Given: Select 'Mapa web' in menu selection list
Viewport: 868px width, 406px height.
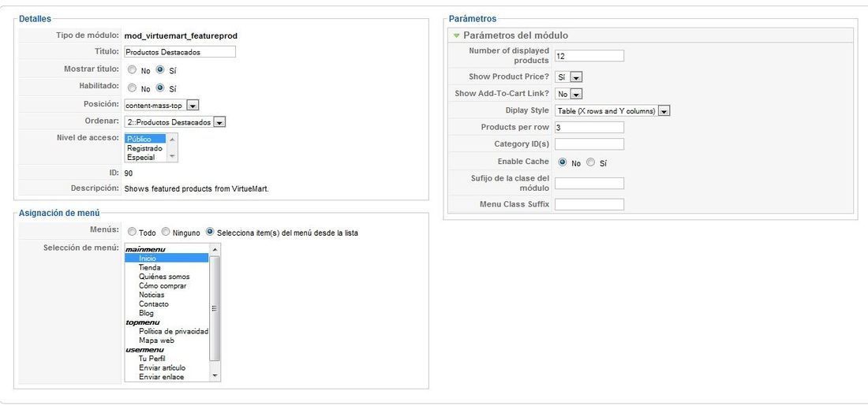Looking at the screenshot, I should pyautogui.click(x=166, y=341).
